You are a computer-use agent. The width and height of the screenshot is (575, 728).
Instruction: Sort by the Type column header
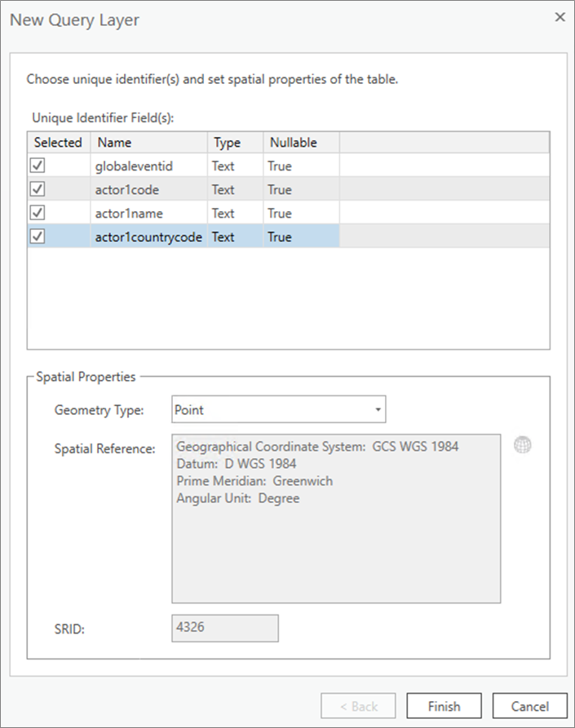tap(236, 142)
